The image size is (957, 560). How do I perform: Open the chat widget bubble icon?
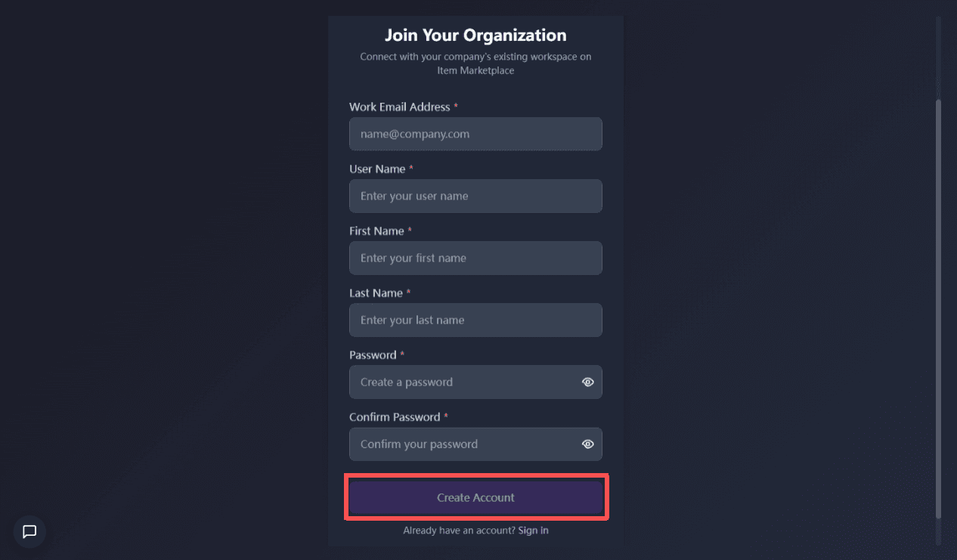click(x=29, y=531)
